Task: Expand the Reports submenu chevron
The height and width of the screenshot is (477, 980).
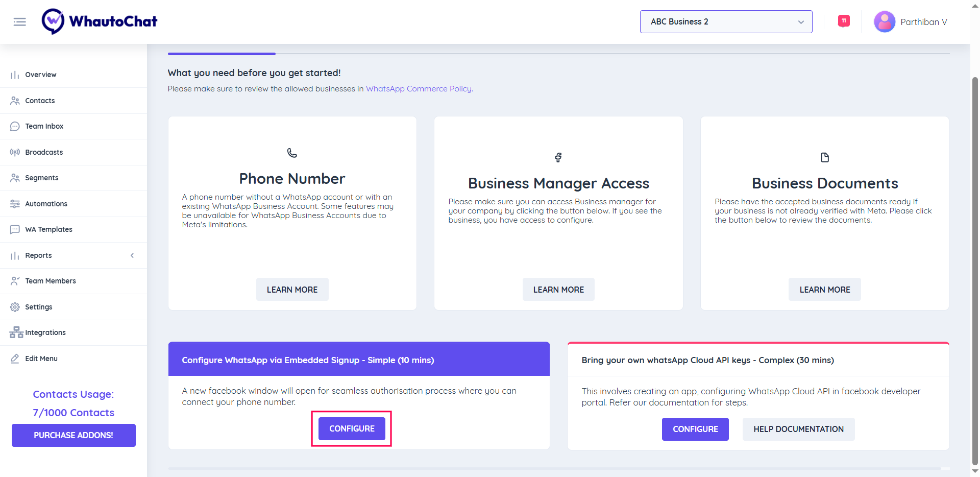Action: [132, 255]
